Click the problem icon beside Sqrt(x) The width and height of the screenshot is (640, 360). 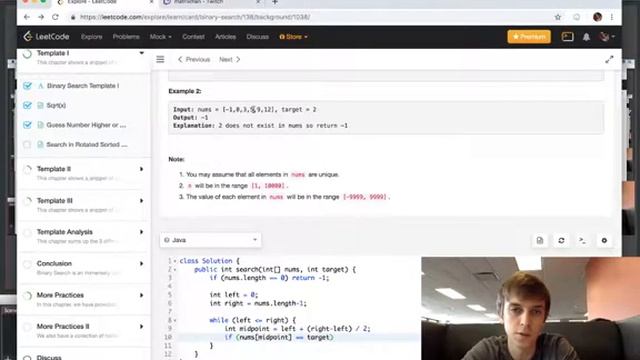40,105
